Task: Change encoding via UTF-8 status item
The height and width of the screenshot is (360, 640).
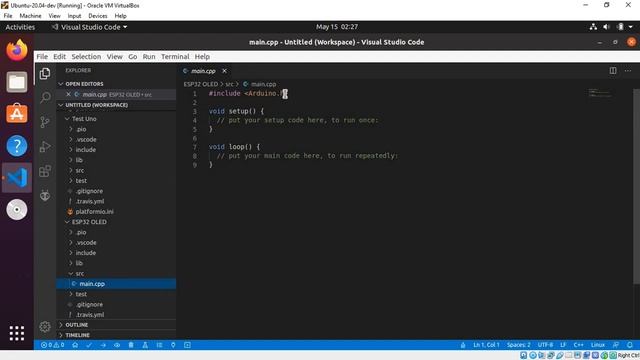Action: pyautogui.click(x=545, y=345)
